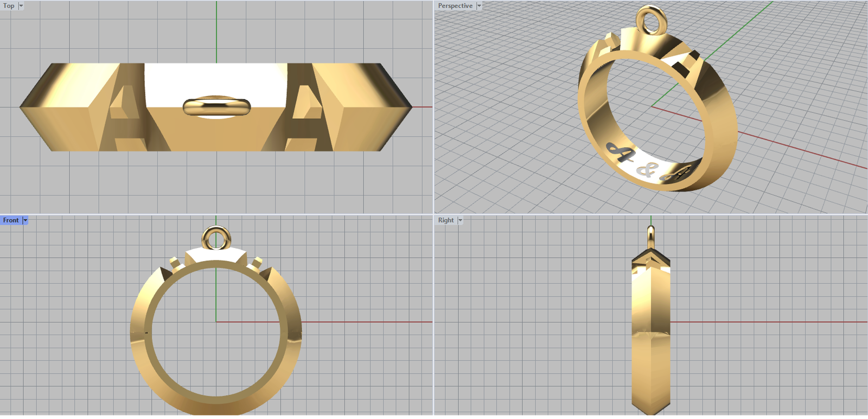Select the Front viewport title label
Viewport: 868px width, 419px height.
point(11,220)
